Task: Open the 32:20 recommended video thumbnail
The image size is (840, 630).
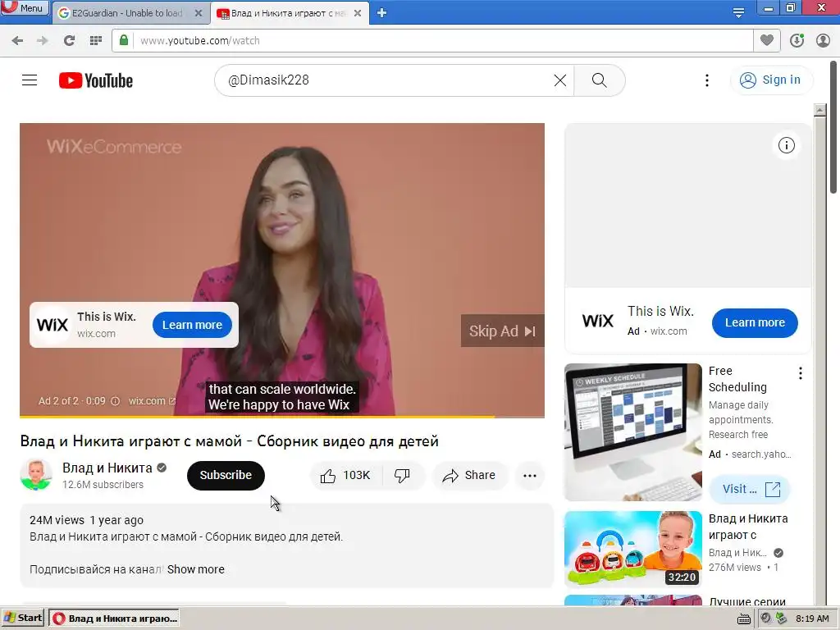Action: point(632,550)
